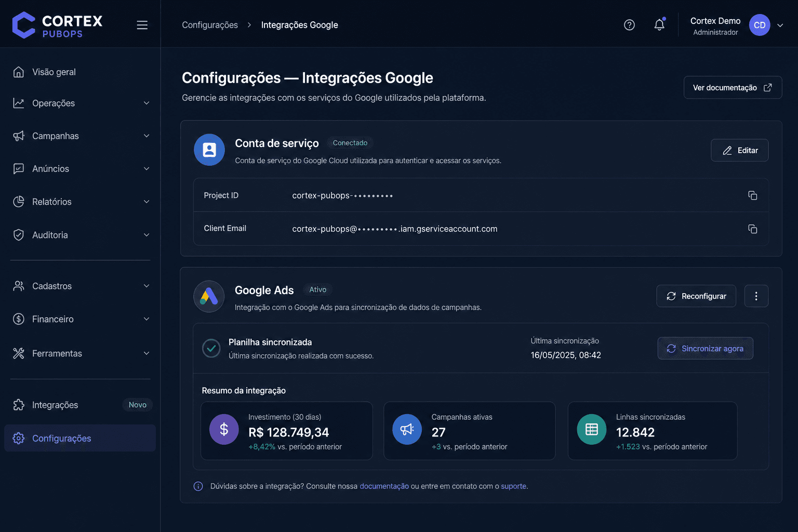Select Configurações in the sidebar
Viewport: 798px width, 532px height.
80,438
